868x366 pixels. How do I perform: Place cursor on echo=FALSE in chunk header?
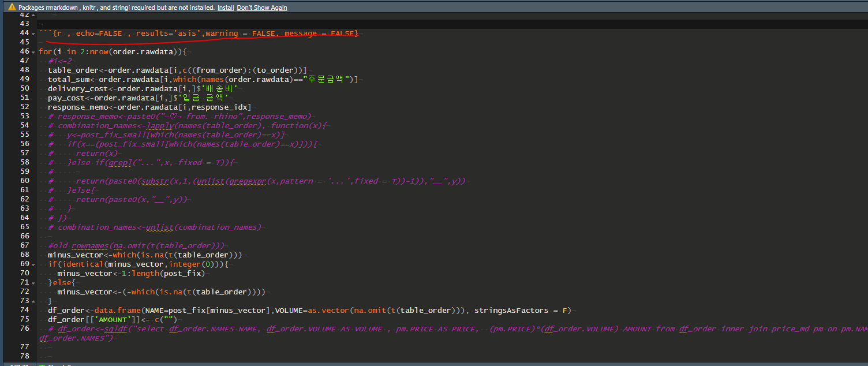point(99,33)
